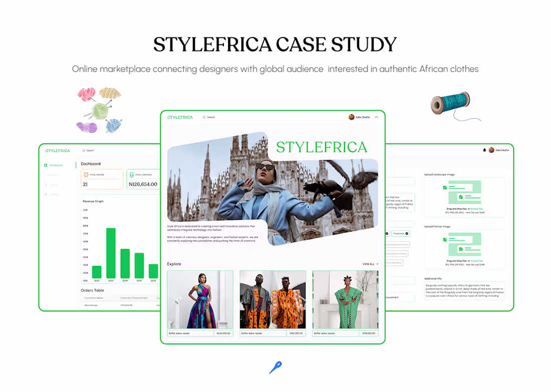Select the Dashboard grid icon in the sidebar
Viewport: 551px width, 392px height.
[46, 165]
